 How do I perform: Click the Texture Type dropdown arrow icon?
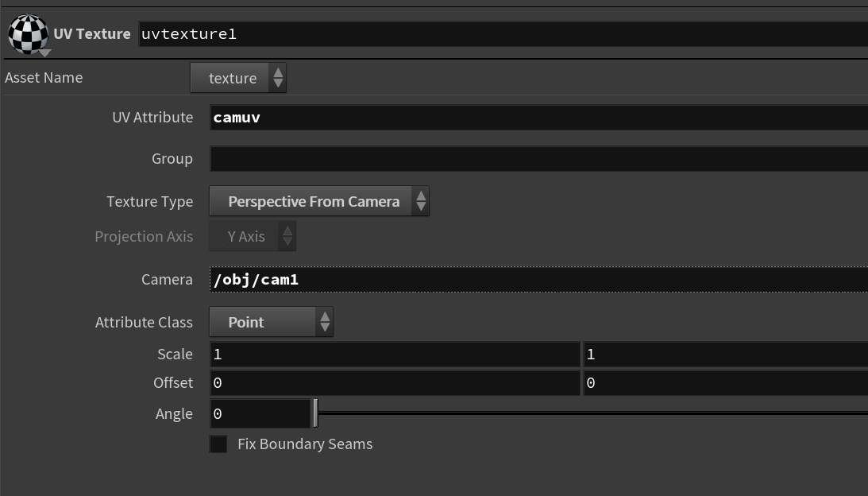[421, 201]
